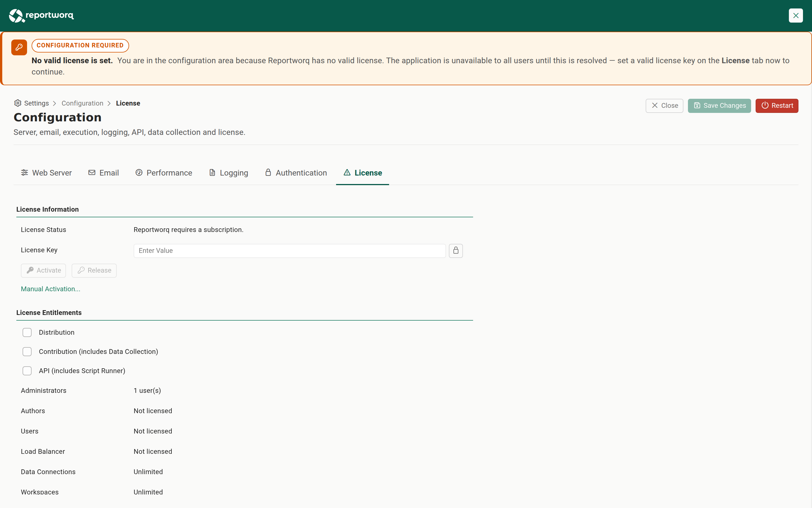
Task: Click the '1 user(s)' Administrators value
Action: tap(147, 390)
